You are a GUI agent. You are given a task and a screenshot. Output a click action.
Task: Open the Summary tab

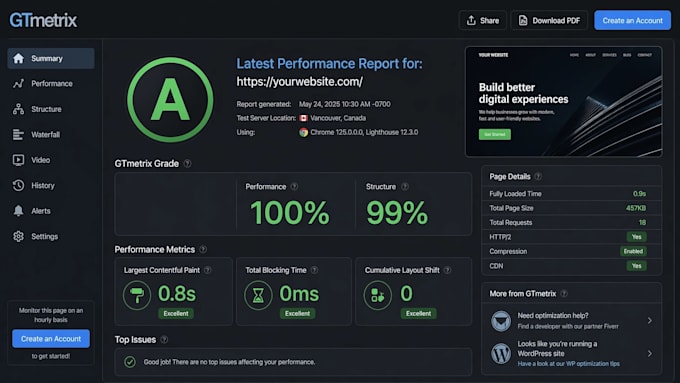click(51, 58)
